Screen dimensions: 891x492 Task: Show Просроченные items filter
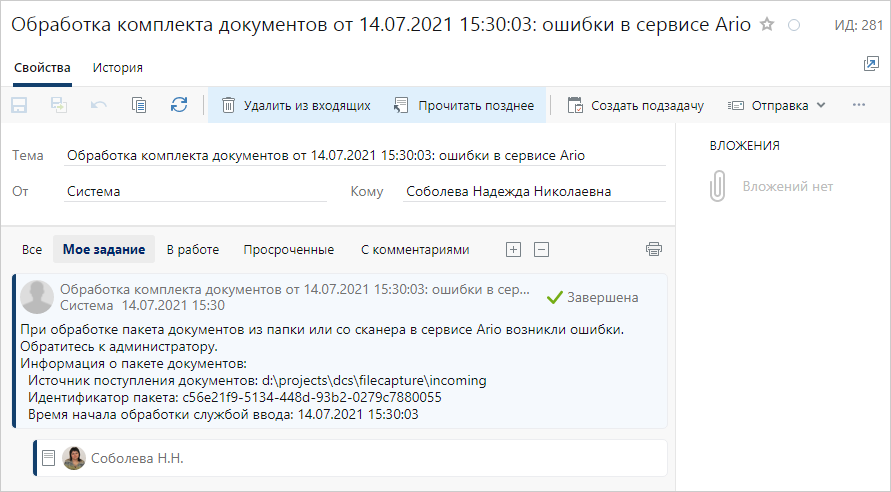288,250
